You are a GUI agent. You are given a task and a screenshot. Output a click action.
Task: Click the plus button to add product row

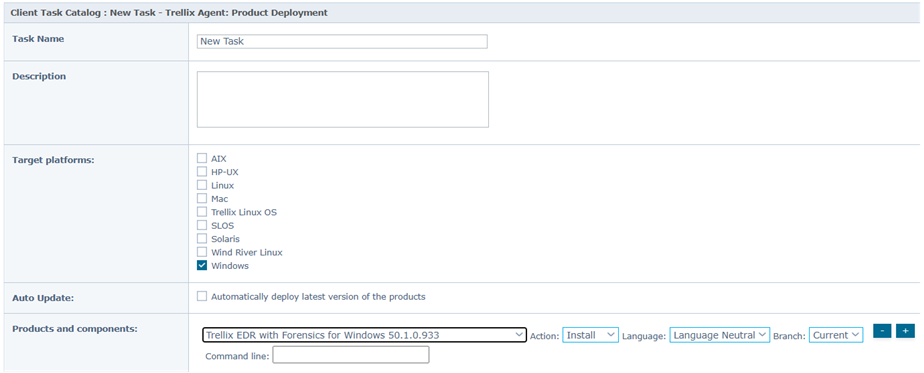905,331
